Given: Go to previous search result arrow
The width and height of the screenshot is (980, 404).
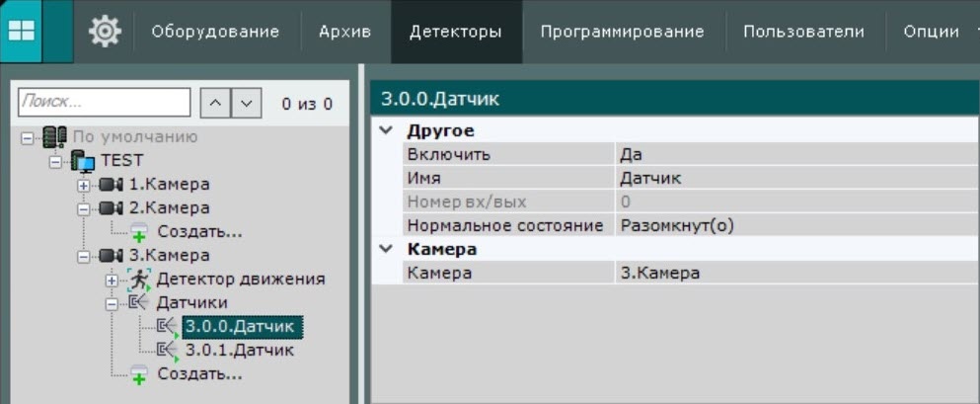Looking at the screenshot, I should tap(214, 103).
